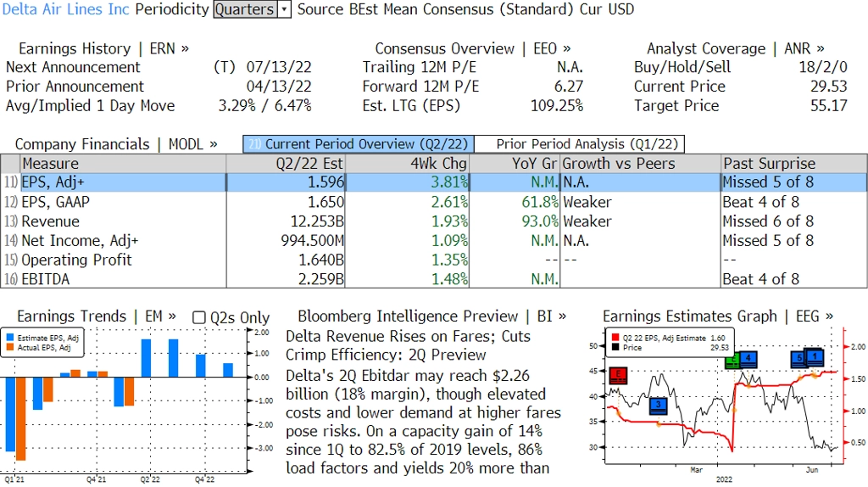
Task: Click the 2.259B EBITDA estimate
Action: [321, 279]
